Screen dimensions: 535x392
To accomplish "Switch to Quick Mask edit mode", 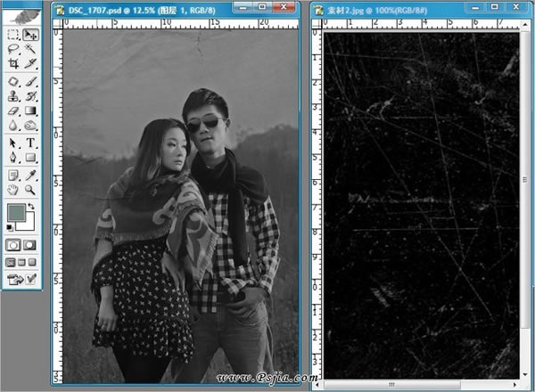I will click(29, 245).
